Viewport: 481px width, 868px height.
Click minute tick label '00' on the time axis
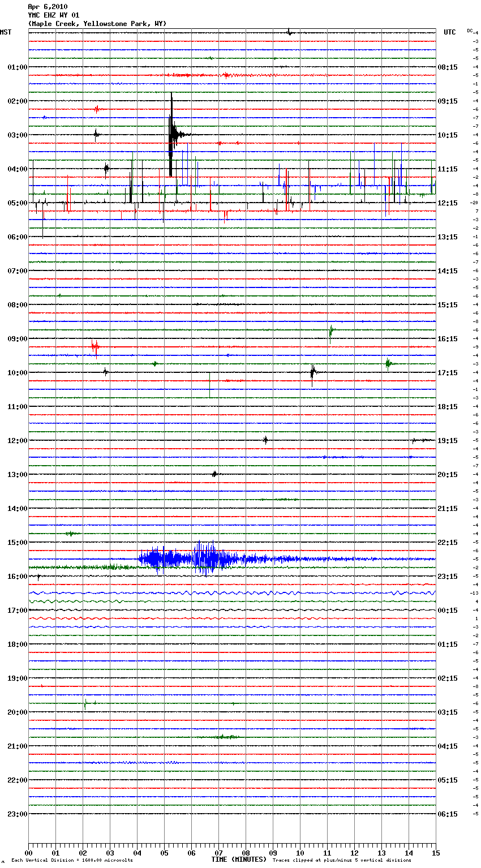28,853
